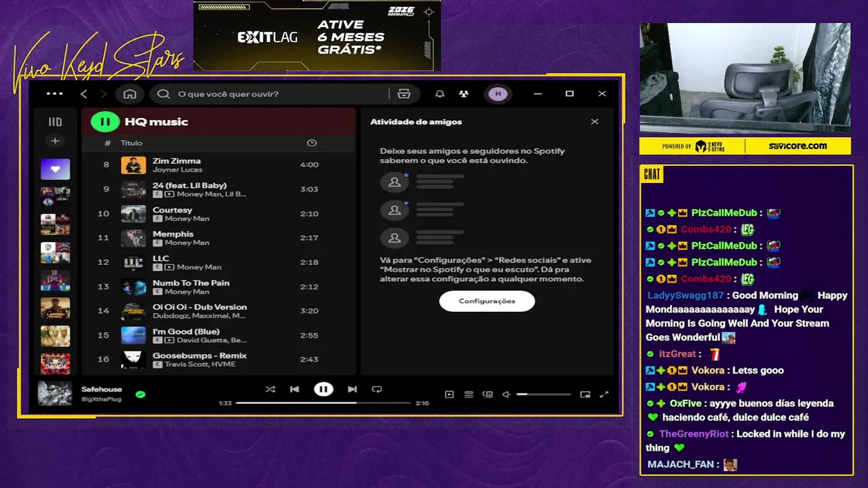Select the track 24 (feat. Lil Baby)

pyautogui.click(x=218, y=189)
